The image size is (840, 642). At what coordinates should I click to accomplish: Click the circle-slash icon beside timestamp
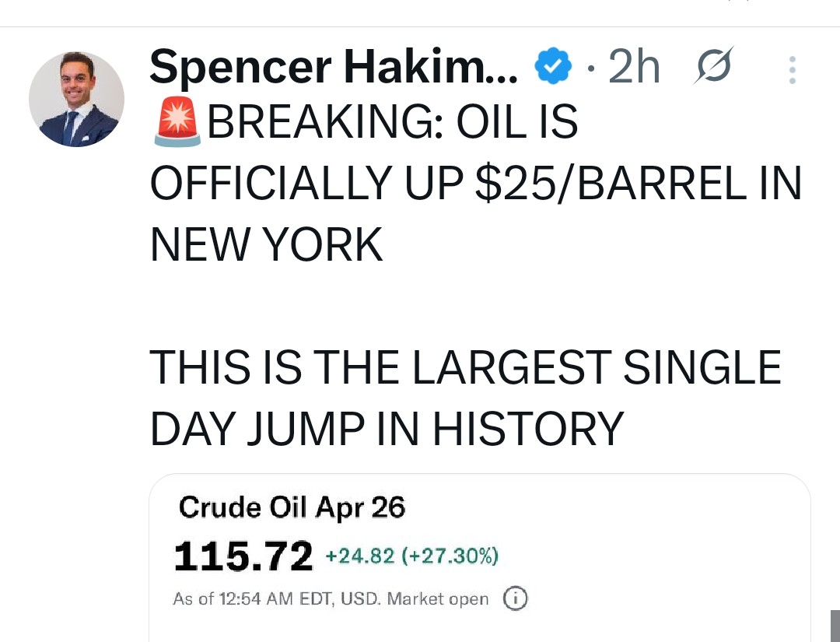711,68
